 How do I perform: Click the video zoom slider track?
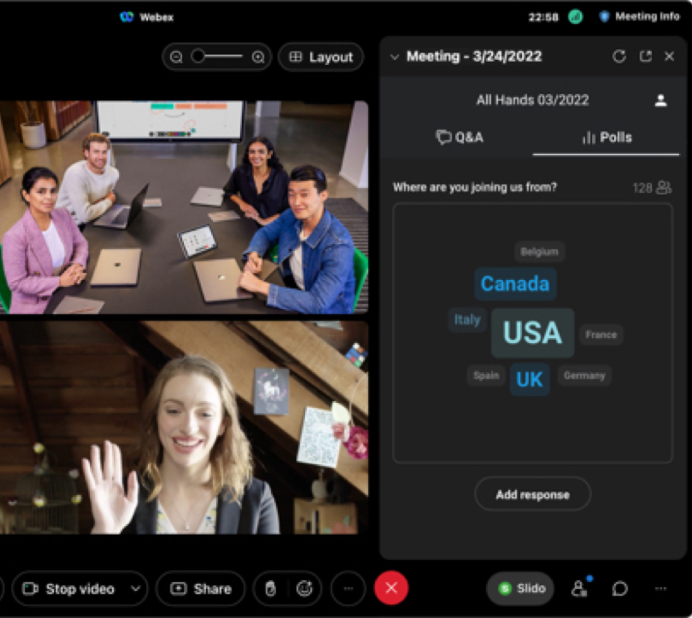(218, 57)
